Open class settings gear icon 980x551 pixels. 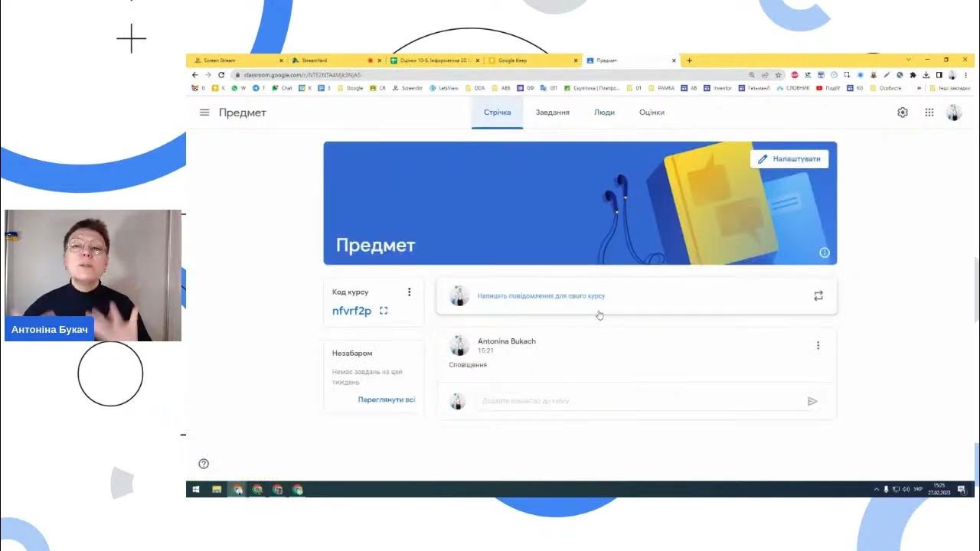[903, 112]
